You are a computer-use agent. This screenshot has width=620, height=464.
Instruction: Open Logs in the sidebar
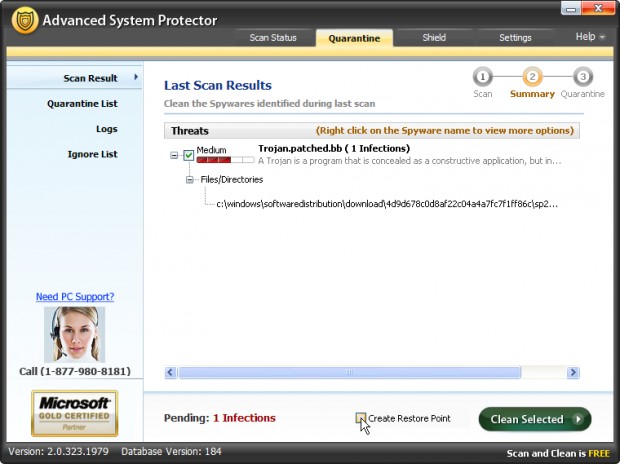[x=107, y=129]
